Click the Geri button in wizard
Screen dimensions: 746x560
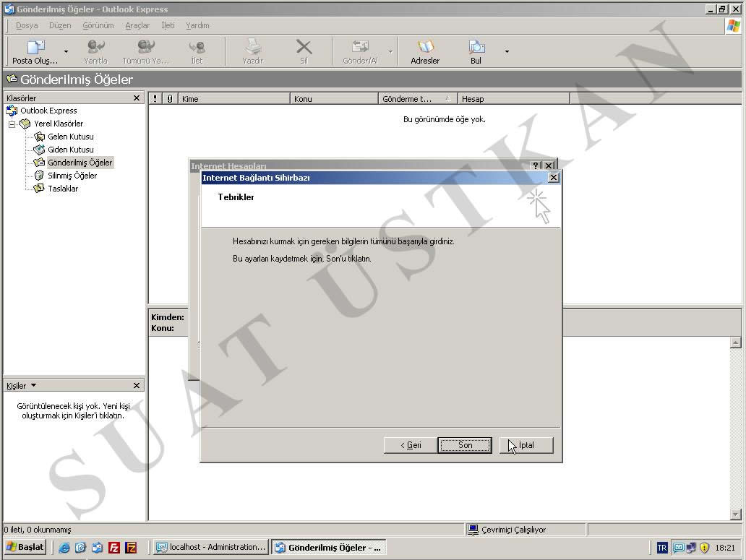pyautogui.click(x=411, y=445)
